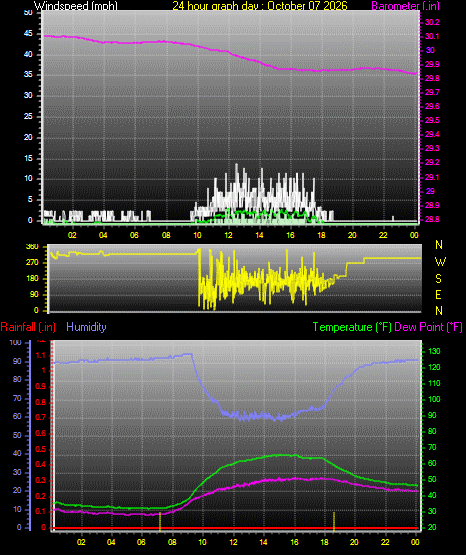Click the W compass letter beside the direction graph
This screenshot has height=555, width=466.
click(440, 262)
